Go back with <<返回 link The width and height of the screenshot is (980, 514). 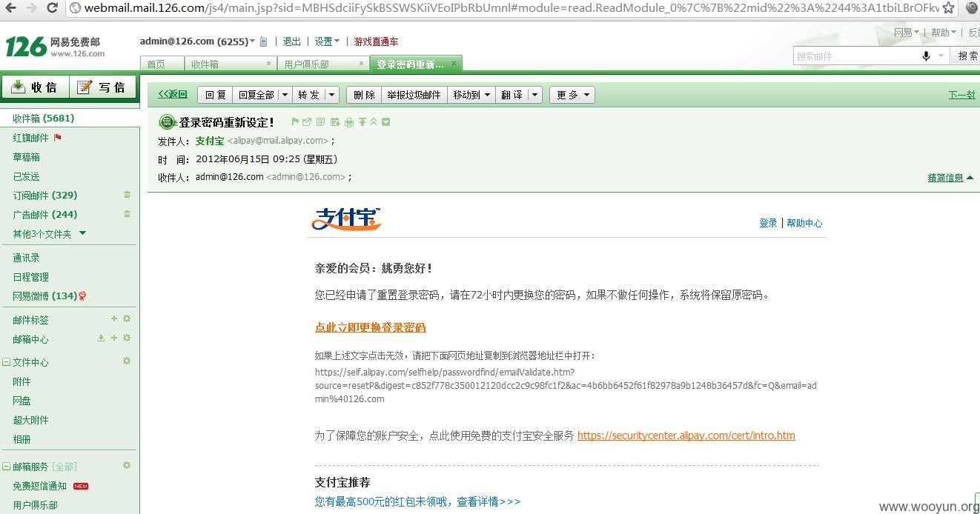(x=173, y=94)
